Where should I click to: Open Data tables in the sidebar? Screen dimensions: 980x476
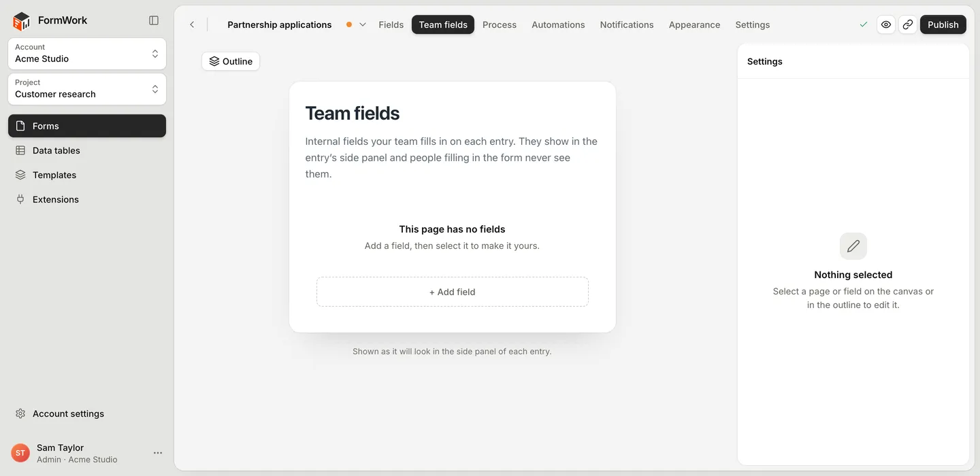tap(87, 150)
